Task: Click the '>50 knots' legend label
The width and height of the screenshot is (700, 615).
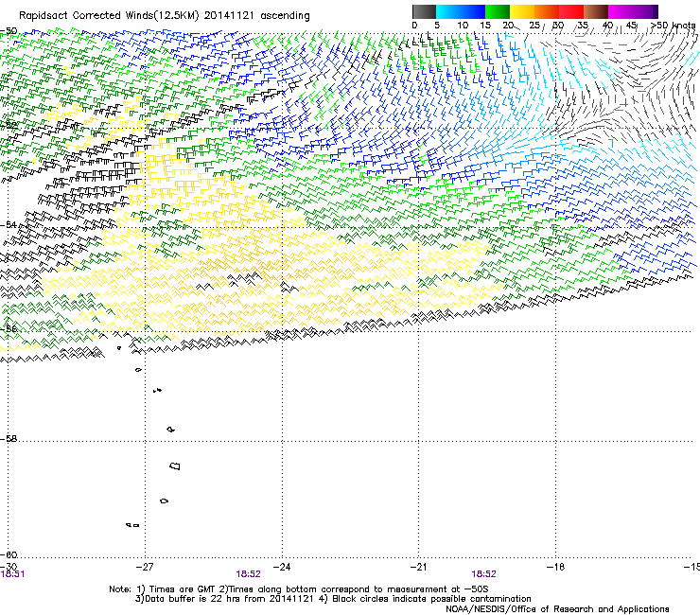Action: tap(674, 26)
